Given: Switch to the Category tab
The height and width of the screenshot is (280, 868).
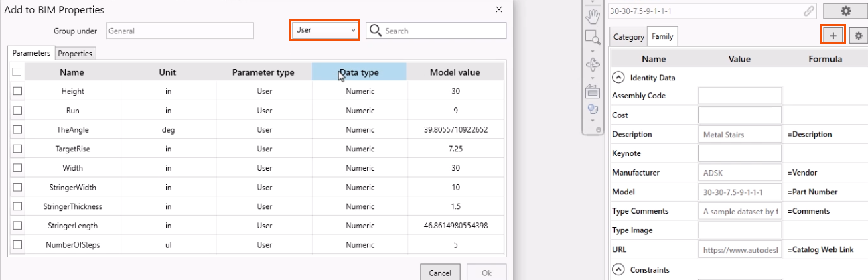Looking at the screenshot, I should tap(628, 37).
